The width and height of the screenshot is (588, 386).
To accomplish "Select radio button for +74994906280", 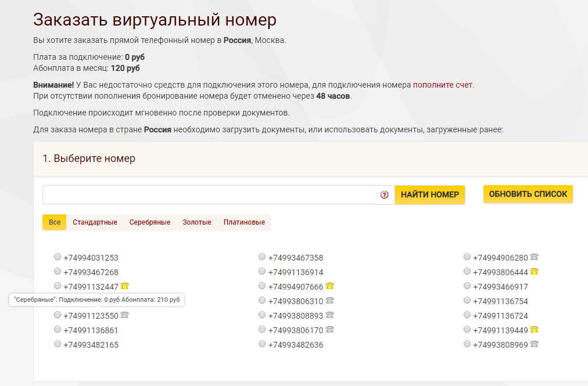I will [x=467, y=257].
